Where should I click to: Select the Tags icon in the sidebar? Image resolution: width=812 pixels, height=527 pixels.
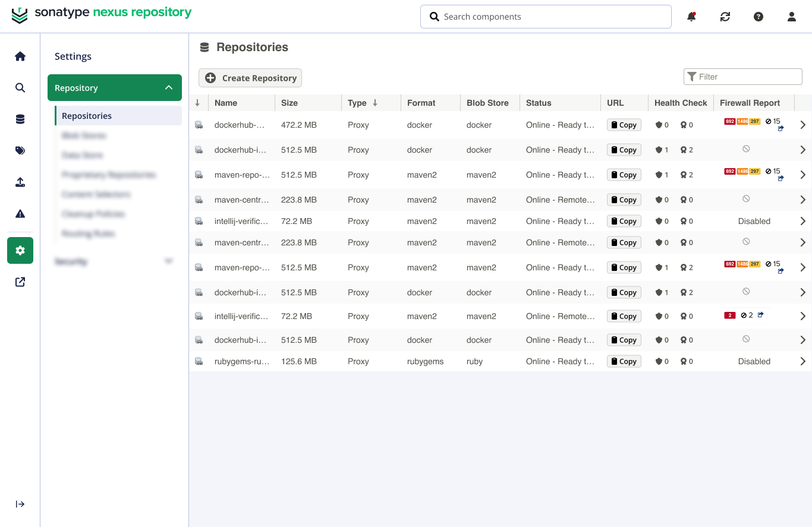point(20,150)
